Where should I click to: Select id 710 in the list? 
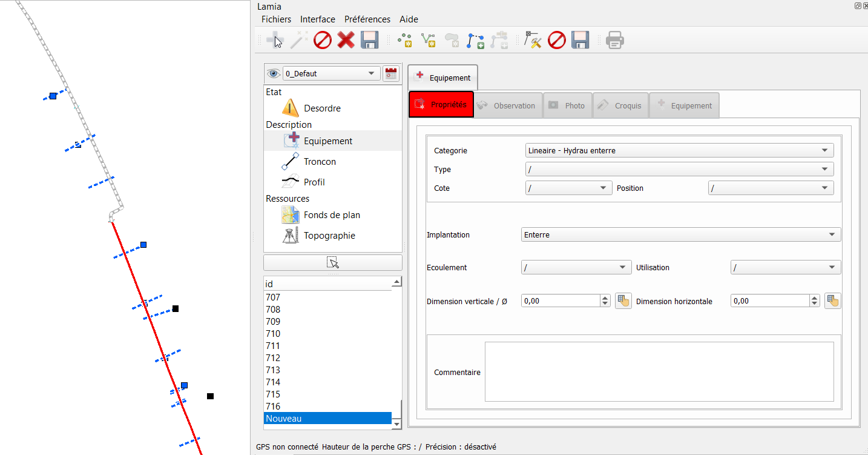pyautogui.click(x=328, y=334)
